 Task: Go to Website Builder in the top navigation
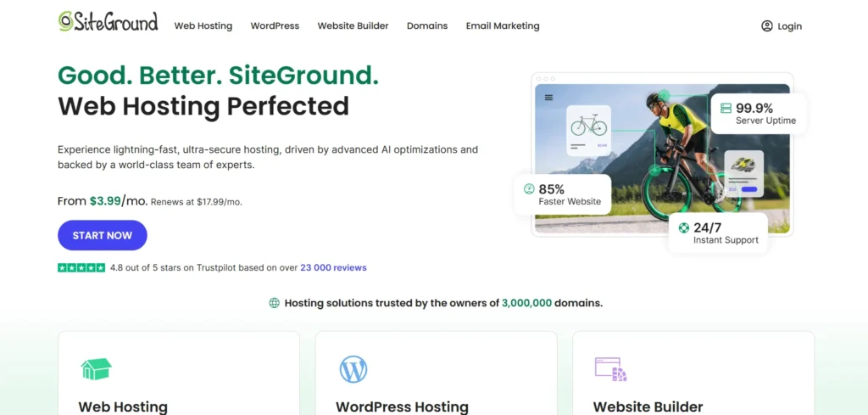(x=353, y=26)
